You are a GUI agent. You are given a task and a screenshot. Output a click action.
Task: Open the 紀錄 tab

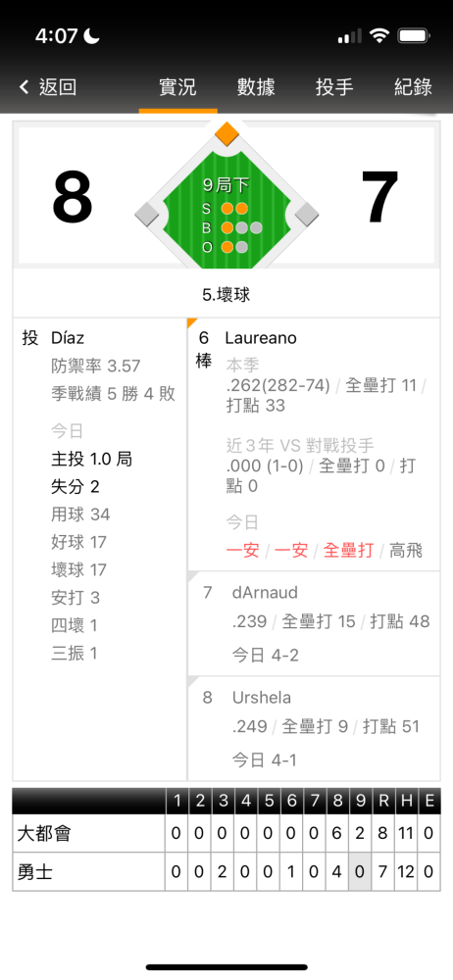click(414, 87)
